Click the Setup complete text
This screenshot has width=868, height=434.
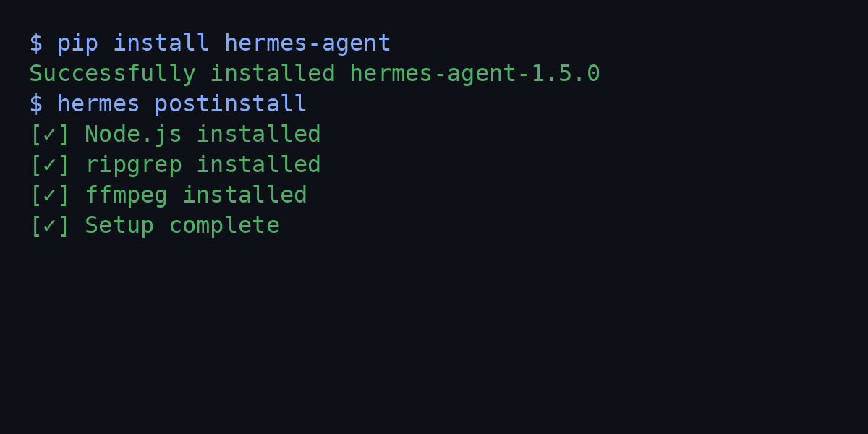pyautogui.click(x=182, y=226)
